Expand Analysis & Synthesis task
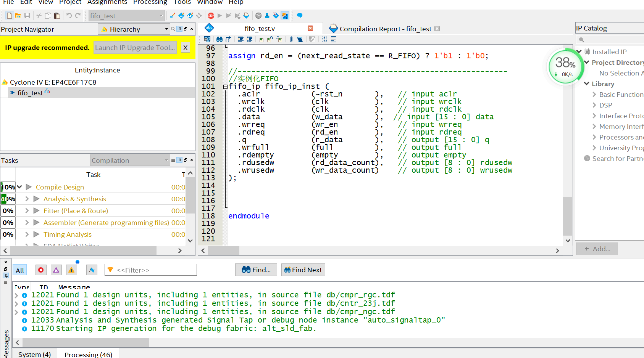Image resolution: width=644 pixels, height=358 pixels. 27,199
